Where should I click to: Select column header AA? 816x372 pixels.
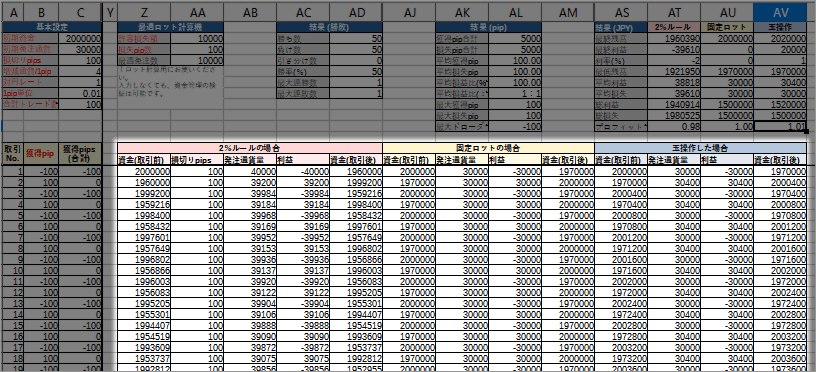(197, 10)
